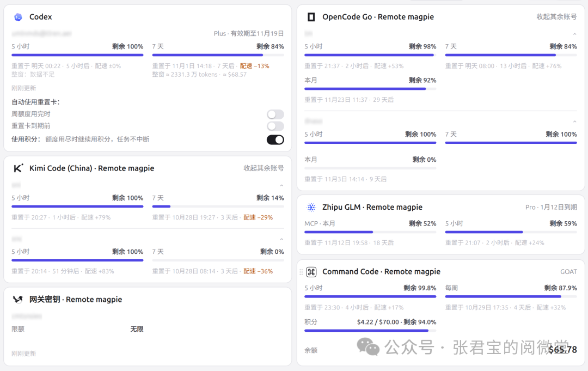Viewport: 588px width, 371px height.
Task: Click the 自动使用重置卡 heading
Action: tap(35, 102)
